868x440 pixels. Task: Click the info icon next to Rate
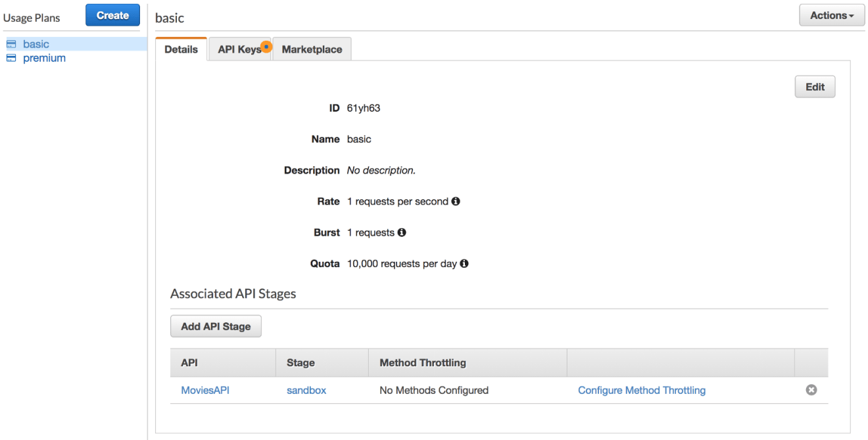point(456,201)
